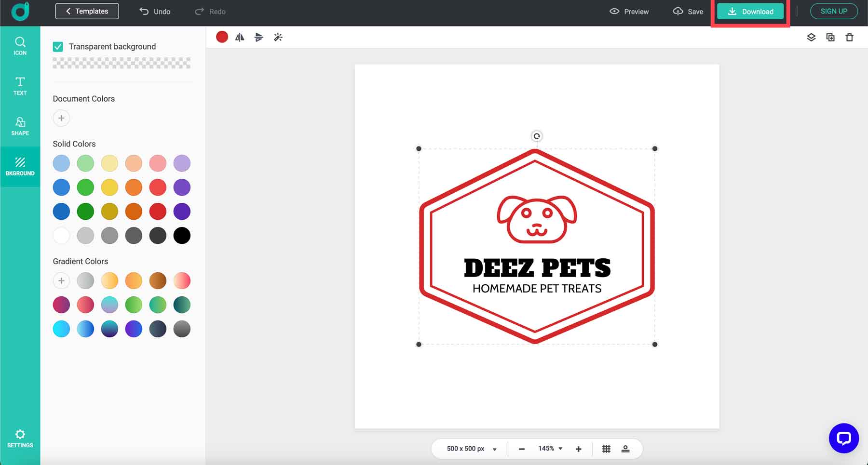Uncheck Transparent background
Viewport: 868px width, 465px height.
point(58,46)
